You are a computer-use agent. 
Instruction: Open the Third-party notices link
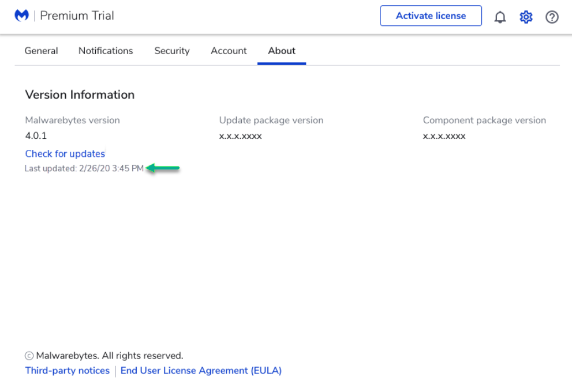(x=67, y=371)
